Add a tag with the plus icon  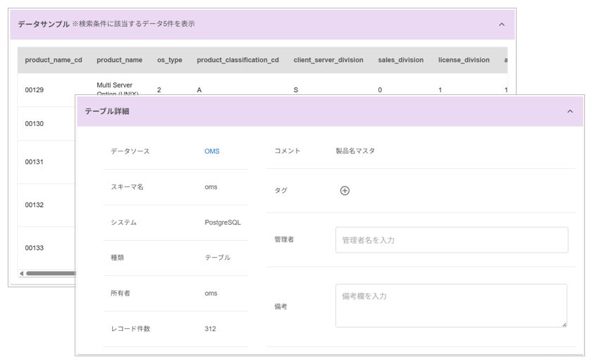(345, 191)
